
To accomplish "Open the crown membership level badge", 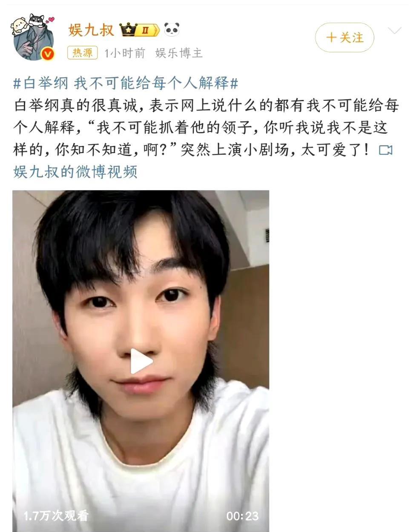I will coord(140,30).
